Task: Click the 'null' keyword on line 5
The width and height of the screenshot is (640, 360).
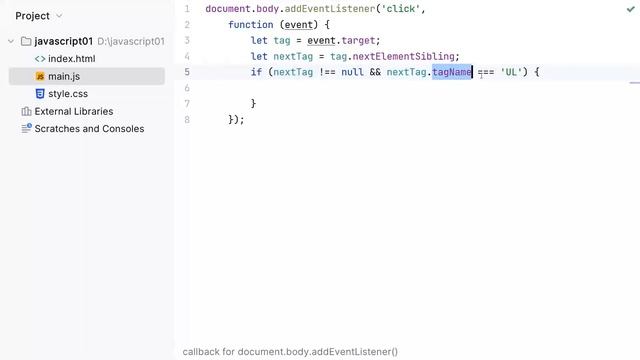Action: click(x=352, y=72)
